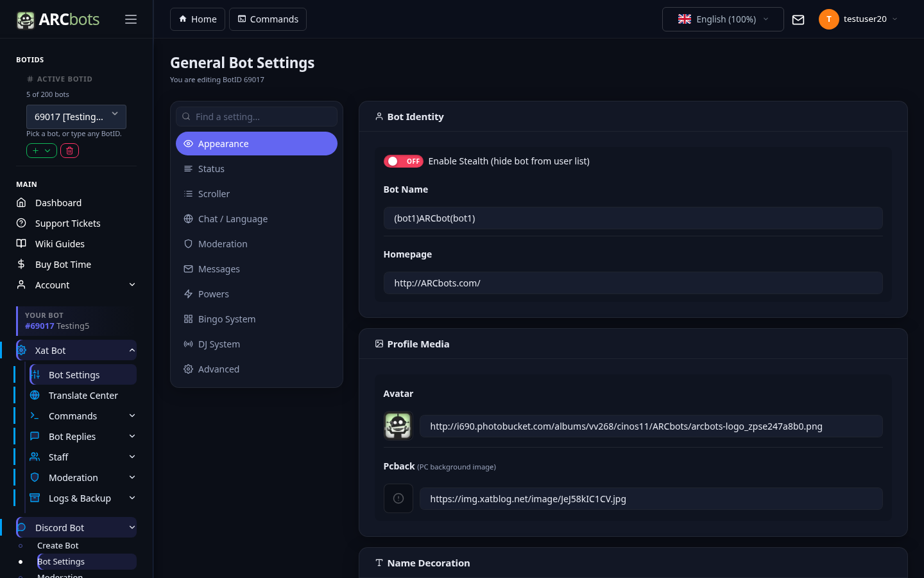Click the Xat Bot gear icon
924x578 pixels.
[x=21, y=350]
